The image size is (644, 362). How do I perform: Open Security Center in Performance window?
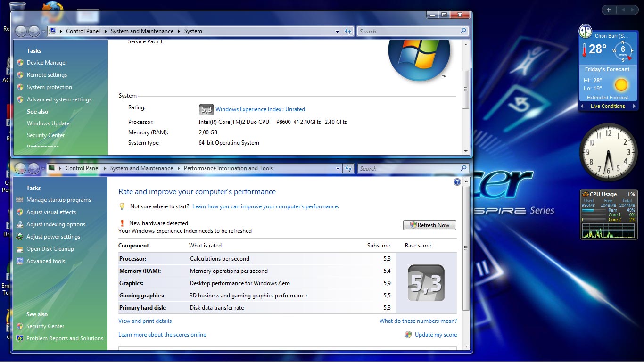point(45,326)
